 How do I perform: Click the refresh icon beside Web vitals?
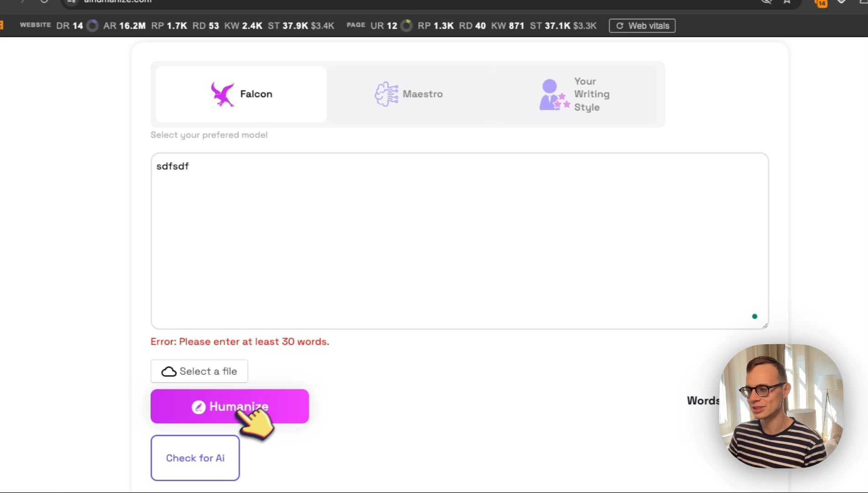(x=620, y=26)
